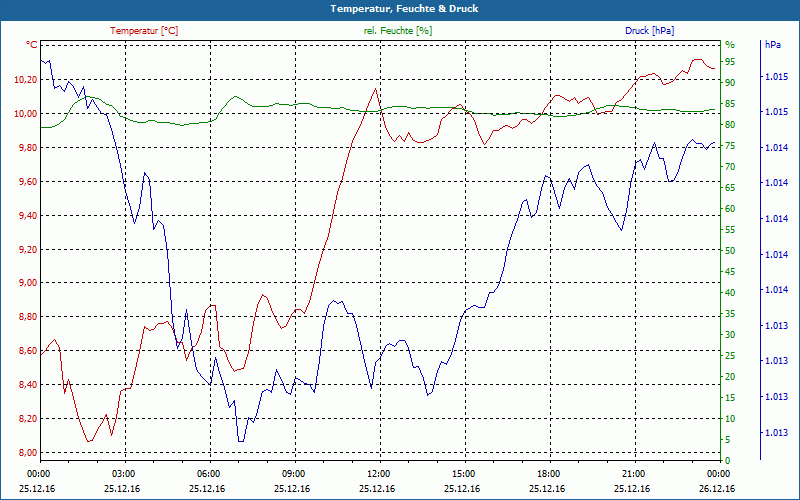The height and width of the screenshot is (500, 800).
Task: Click the '10' humidity axis value
Action: click(x=730, y=419)
